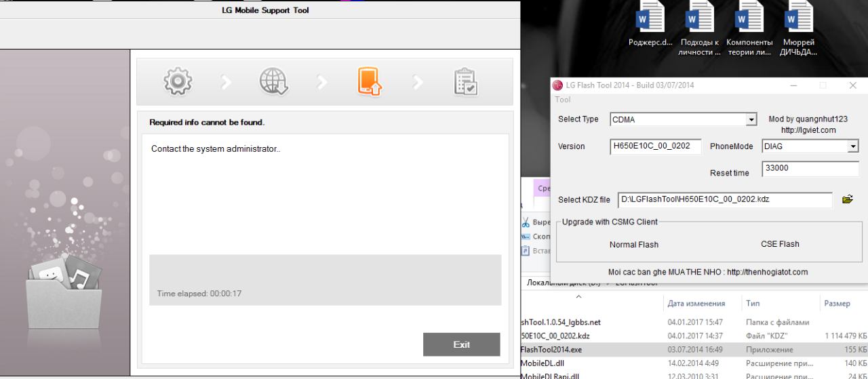This screenshot has width=868, height=379.
Task: Sort by Размер column header
Action: point(838,304)
